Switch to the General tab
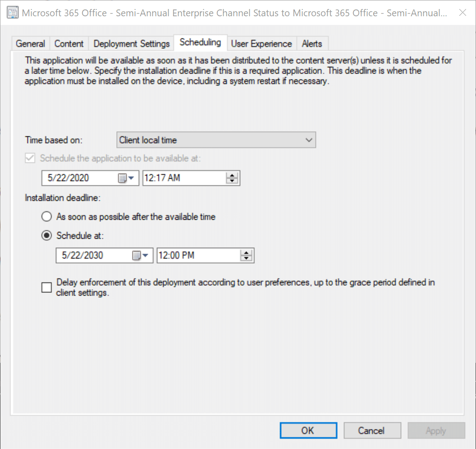Viewport: 476px width, 449px height. (x=30, y=44)
